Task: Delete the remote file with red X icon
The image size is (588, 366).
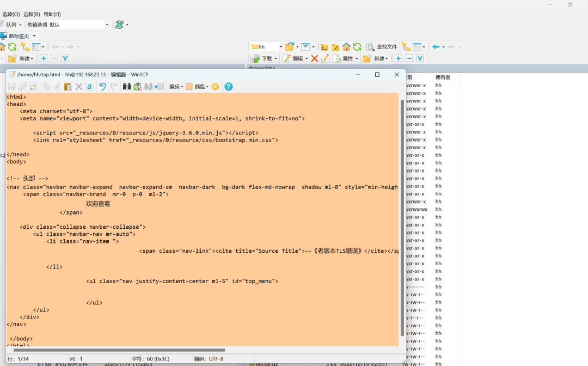Action: click(314, 58)
